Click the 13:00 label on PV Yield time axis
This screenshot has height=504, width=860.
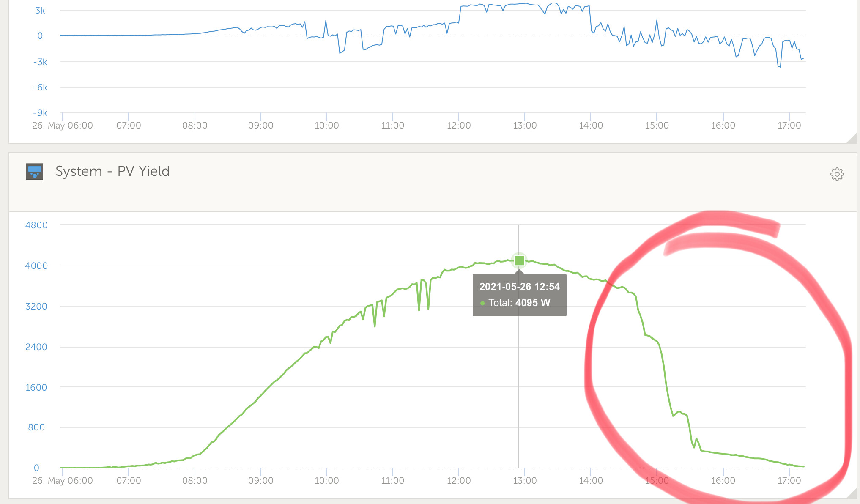tap(525, 480)
